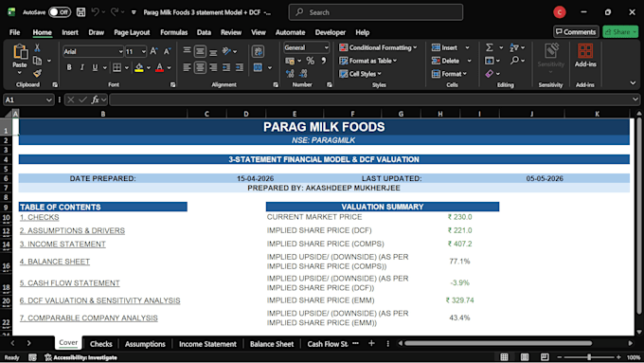Click the horizontal scrollbar thumb
The image size is (644, 363).
(x=498, y=343)
